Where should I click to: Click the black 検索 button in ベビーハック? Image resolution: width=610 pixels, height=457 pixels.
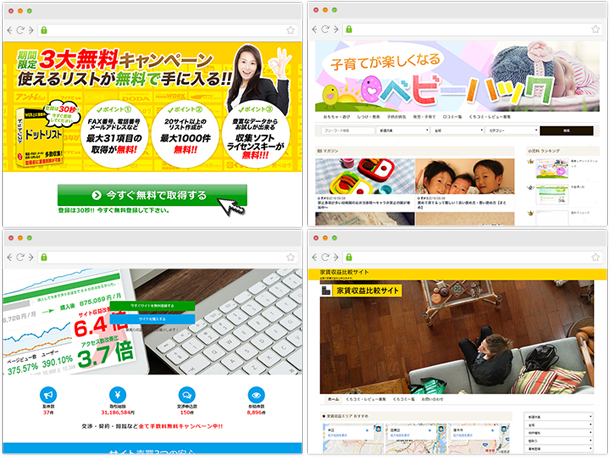[x=566, y=131]
